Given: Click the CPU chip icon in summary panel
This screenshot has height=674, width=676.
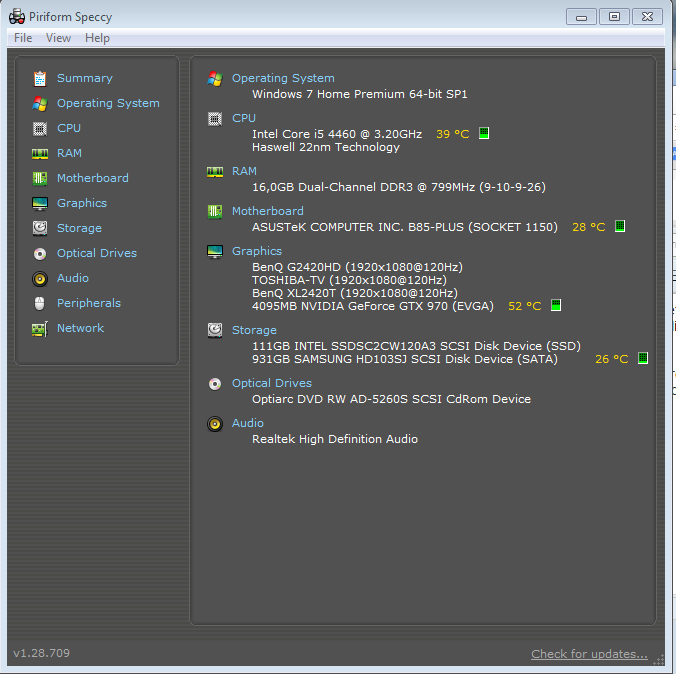Looking at the screenshot, I should coord(215,119).
